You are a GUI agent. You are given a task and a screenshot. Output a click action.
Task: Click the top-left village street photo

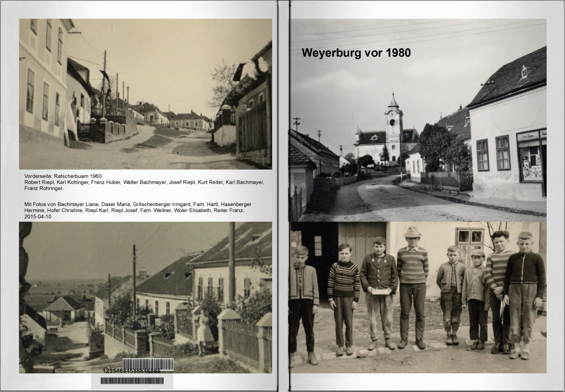click(x=145, y=94)
